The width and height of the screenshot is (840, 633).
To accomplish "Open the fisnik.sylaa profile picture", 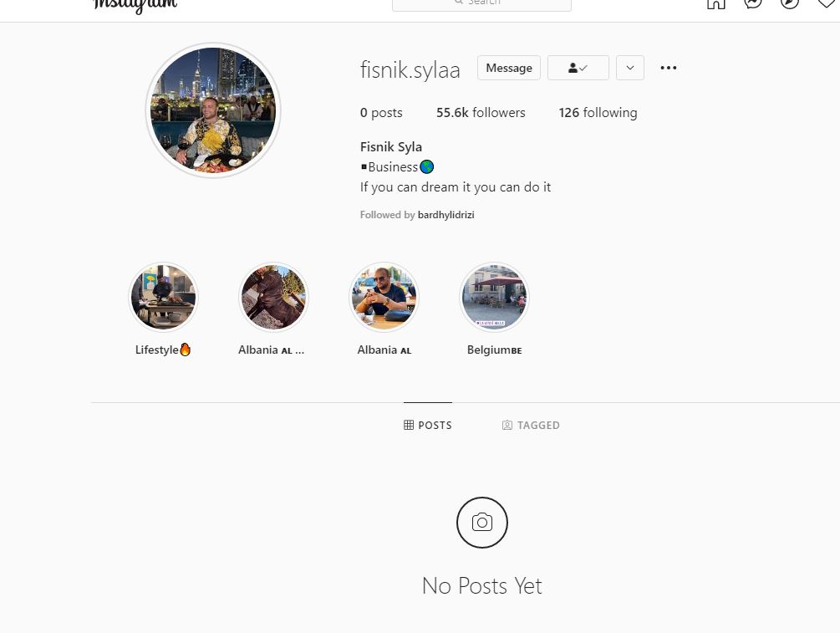I will click(x=213, y=110).
